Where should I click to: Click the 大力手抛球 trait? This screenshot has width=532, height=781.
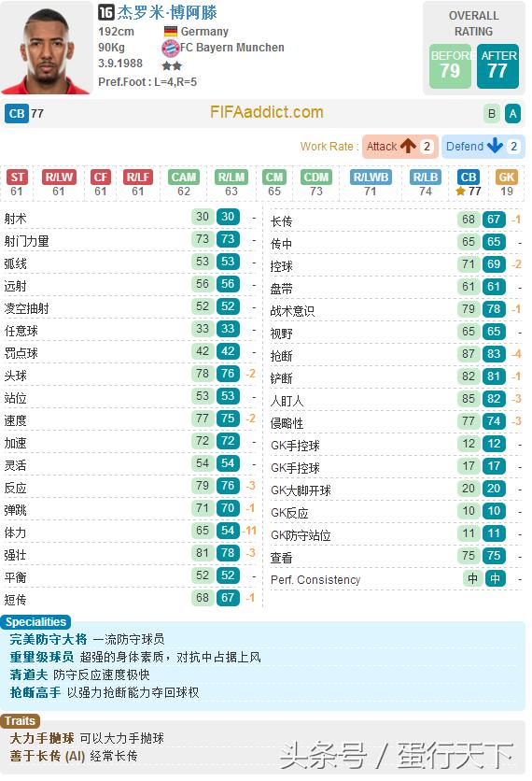coord(42,738)
